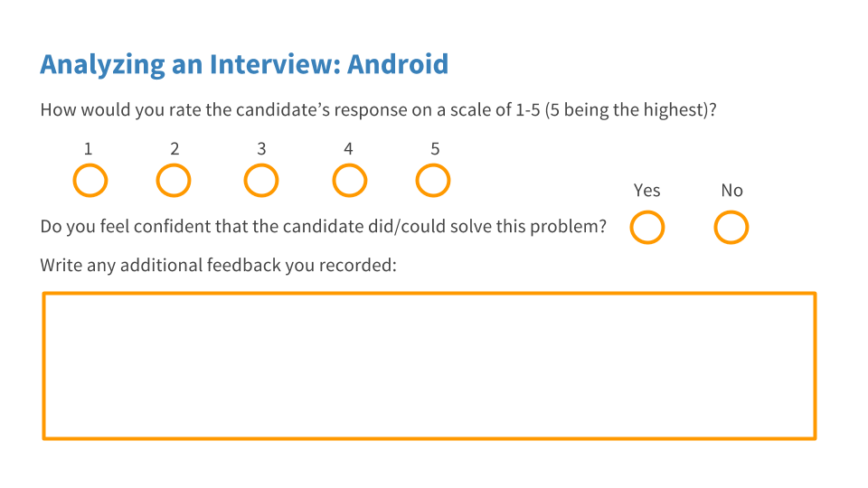This screenshot has width=868, height=488.
Task: Click the number label '5' above the circles
Action: click(x=435, y=149)
